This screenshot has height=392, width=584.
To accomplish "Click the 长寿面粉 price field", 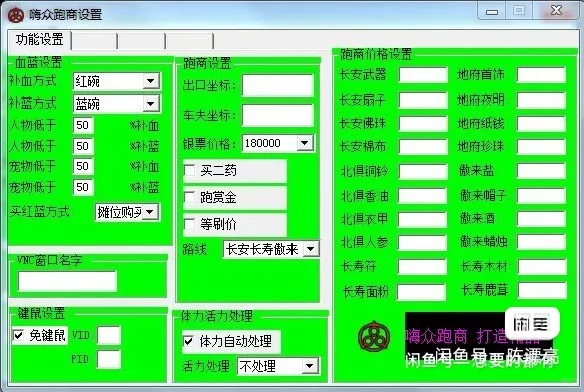I will click(421, 292).
